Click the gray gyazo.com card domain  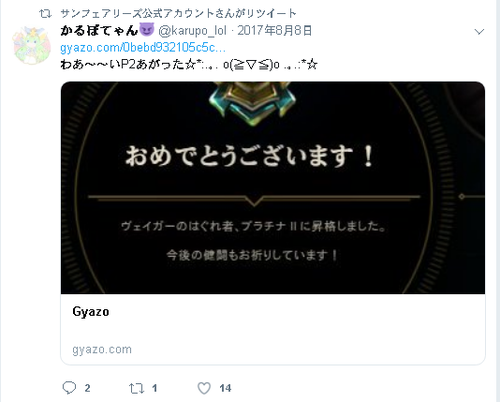click(102, 349)
